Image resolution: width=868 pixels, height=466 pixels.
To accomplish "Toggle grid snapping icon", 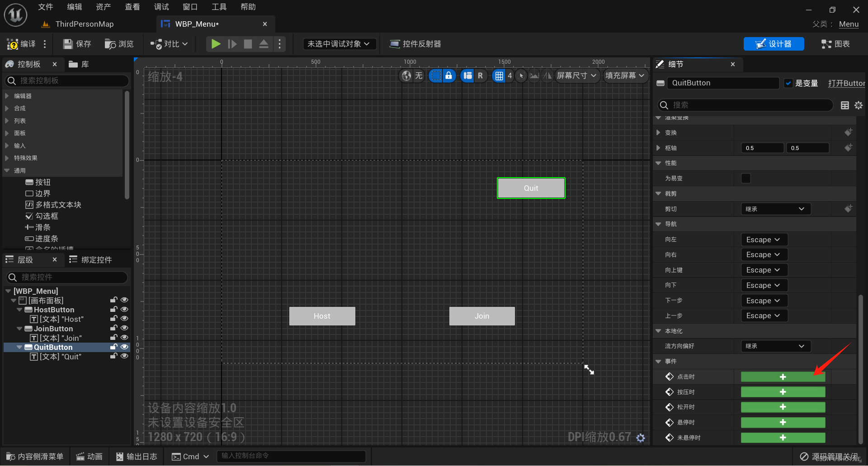I will [x=499, y=75].
